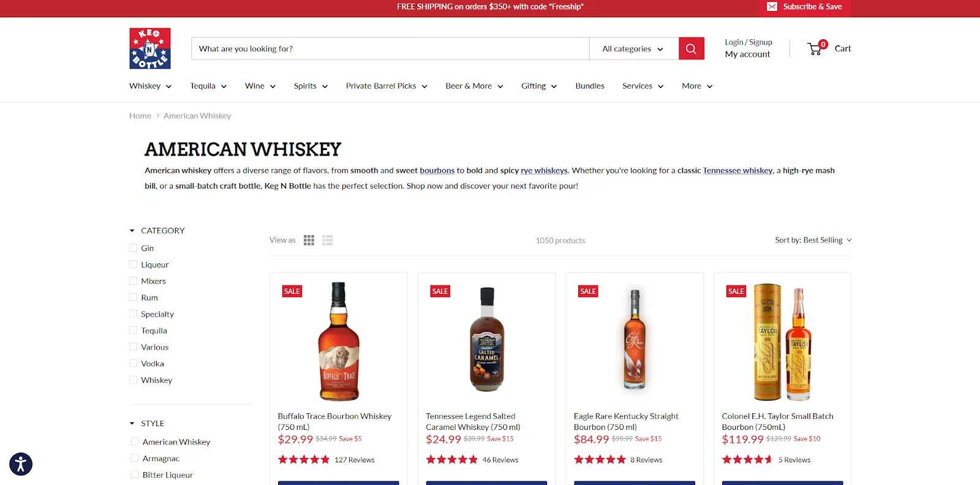The image size is (980, 485).
Task: Open the Beer & More menu
Action: (474, 86)
